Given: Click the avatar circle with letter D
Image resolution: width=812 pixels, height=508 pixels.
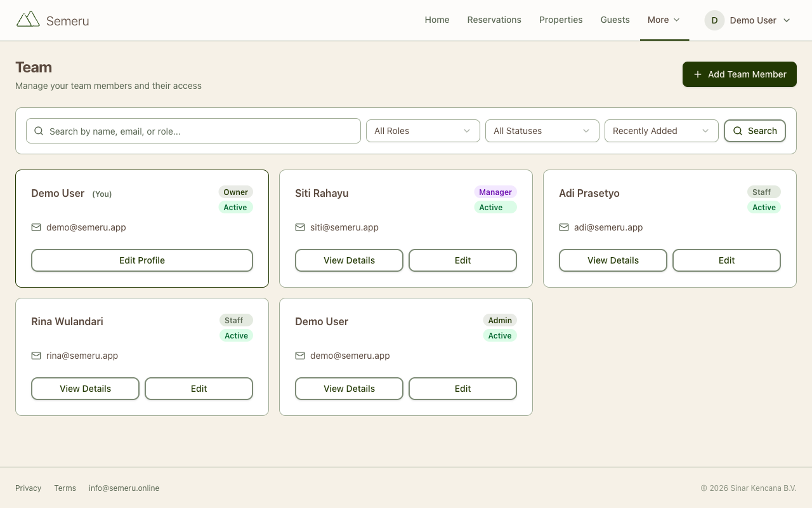Looking at the screenshot, I should (714, 20).
